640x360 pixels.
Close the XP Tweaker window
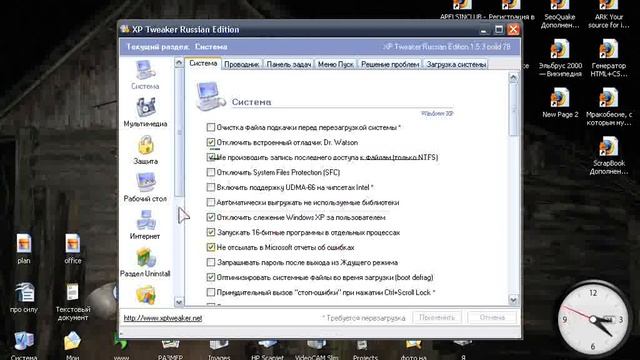[x=513, y=30]
